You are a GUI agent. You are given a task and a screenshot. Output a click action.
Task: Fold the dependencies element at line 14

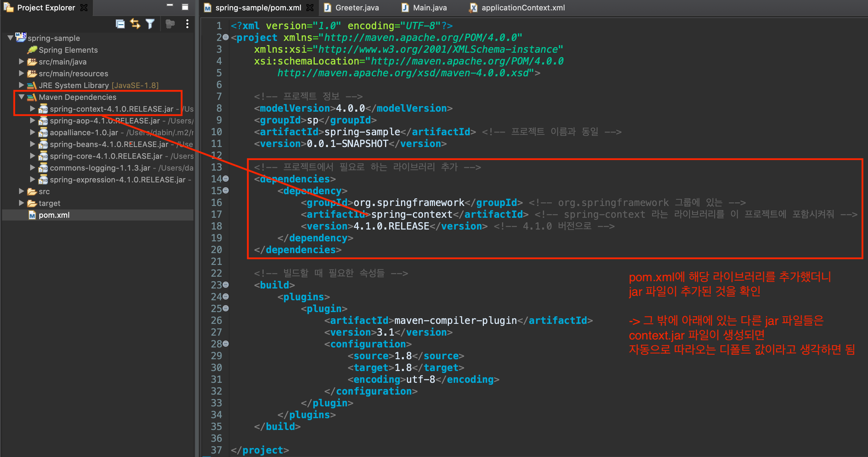click(x=226, y=179)
